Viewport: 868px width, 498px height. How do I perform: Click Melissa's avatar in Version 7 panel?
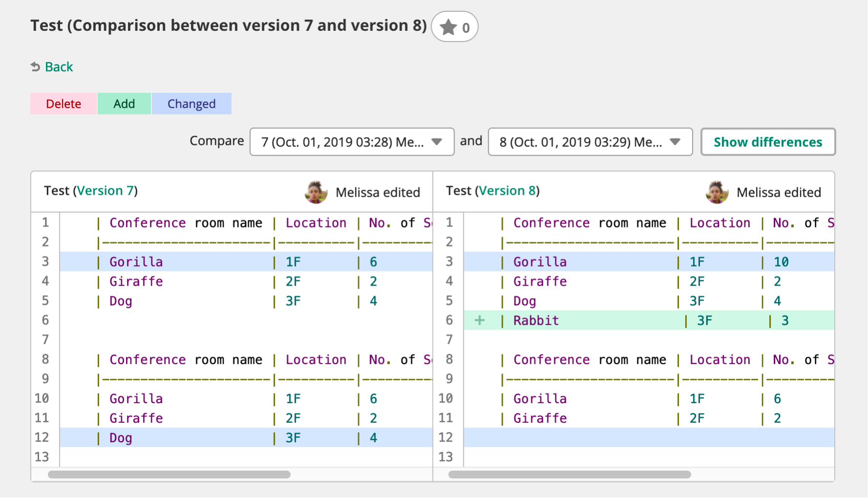(x=316, y=192)
